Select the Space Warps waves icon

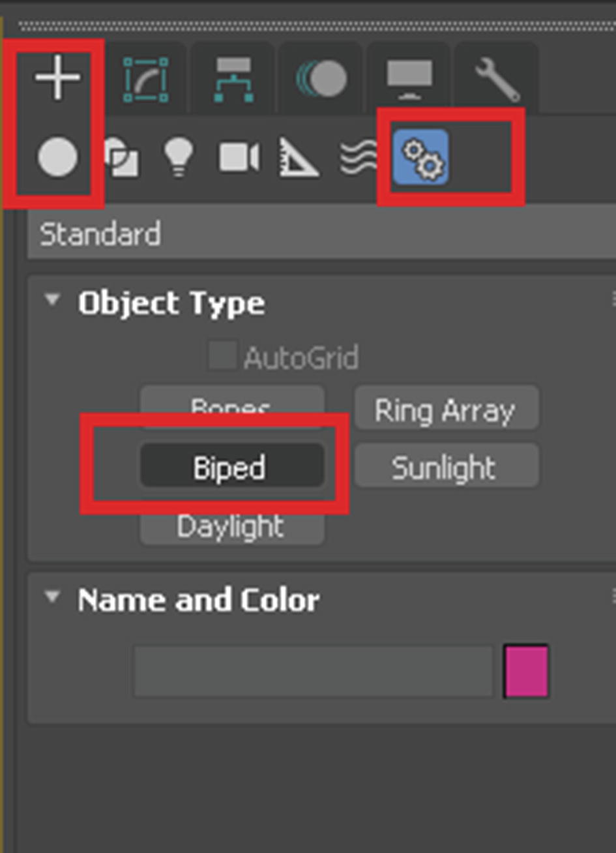(358, 158)
